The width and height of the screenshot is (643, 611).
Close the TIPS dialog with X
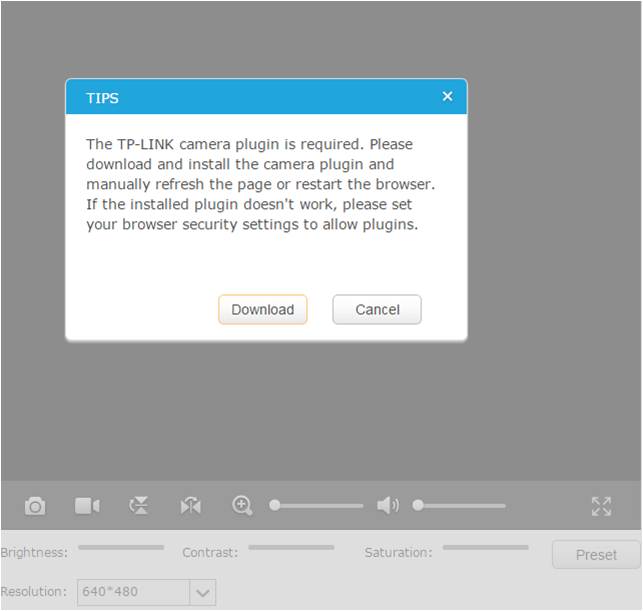(x=447, y=96)
